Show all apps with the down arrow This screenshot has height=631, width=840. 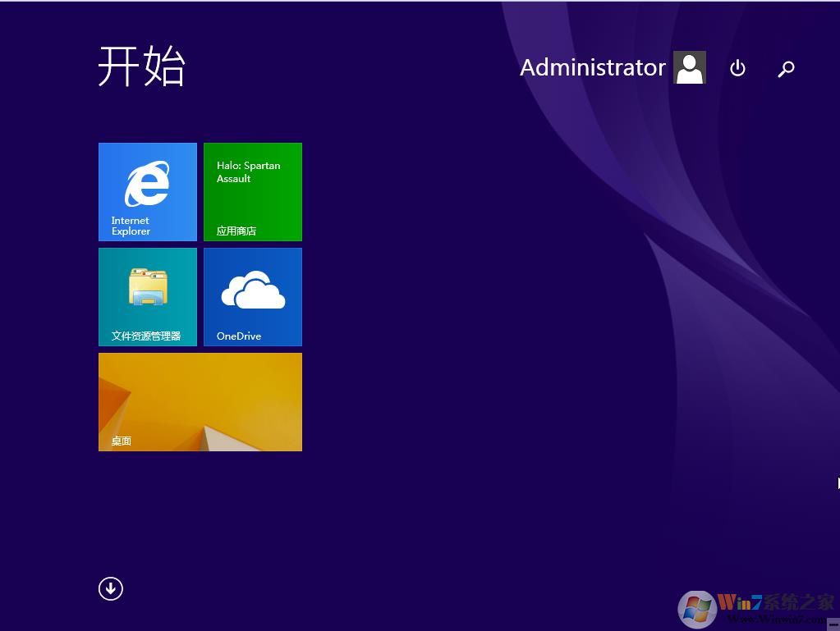click(111, 588)
